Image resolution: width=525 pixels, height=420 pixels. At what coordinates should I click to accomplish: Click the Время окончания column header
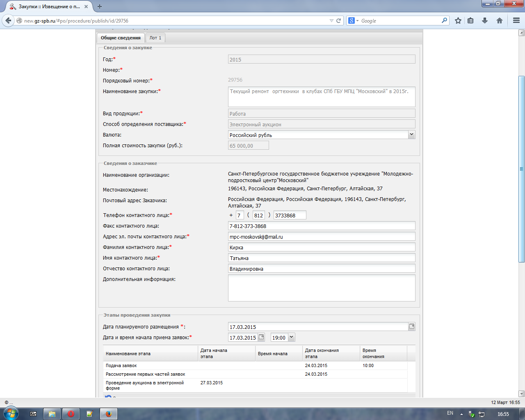click(x=383, y=354)
